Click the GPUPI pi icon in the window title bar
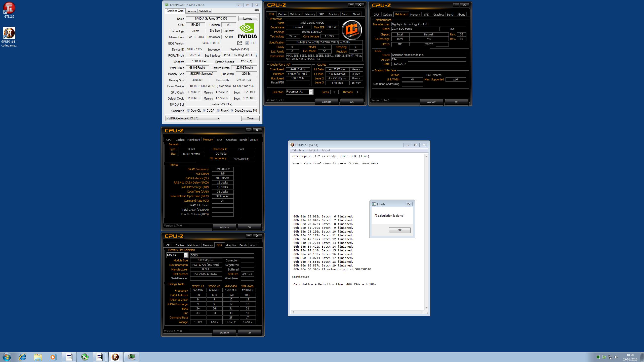644x362 pixels. (292, 145)
